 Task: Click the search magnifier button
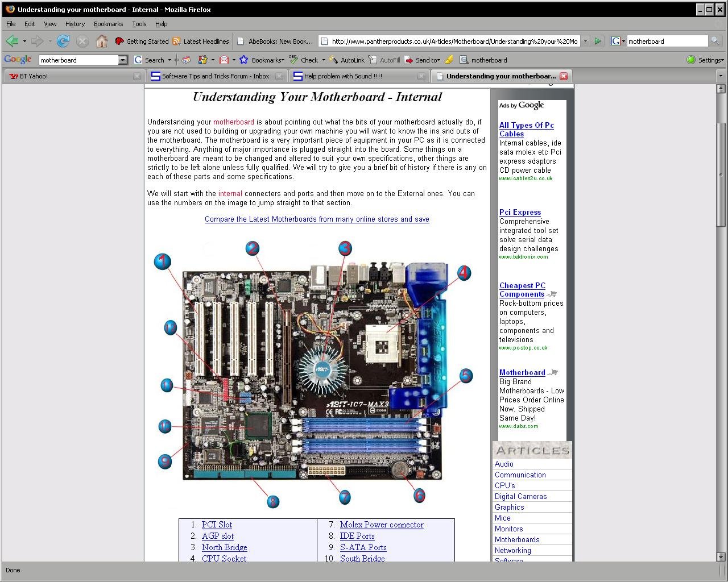715,41
